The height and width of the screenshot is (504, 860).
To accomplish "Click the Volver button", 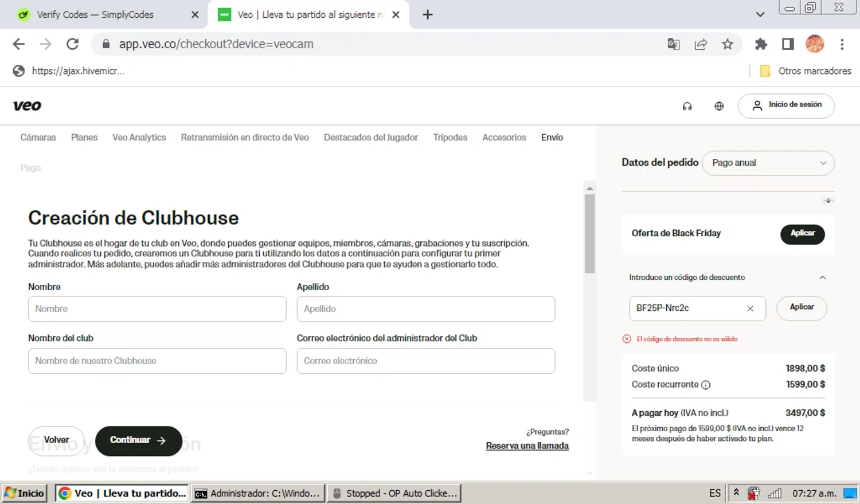I will tap(56, 440).
